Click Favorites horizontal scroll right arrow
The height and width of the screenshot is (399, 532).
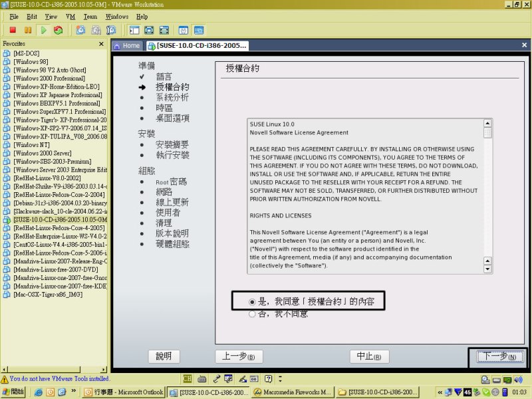click(104, 370)
